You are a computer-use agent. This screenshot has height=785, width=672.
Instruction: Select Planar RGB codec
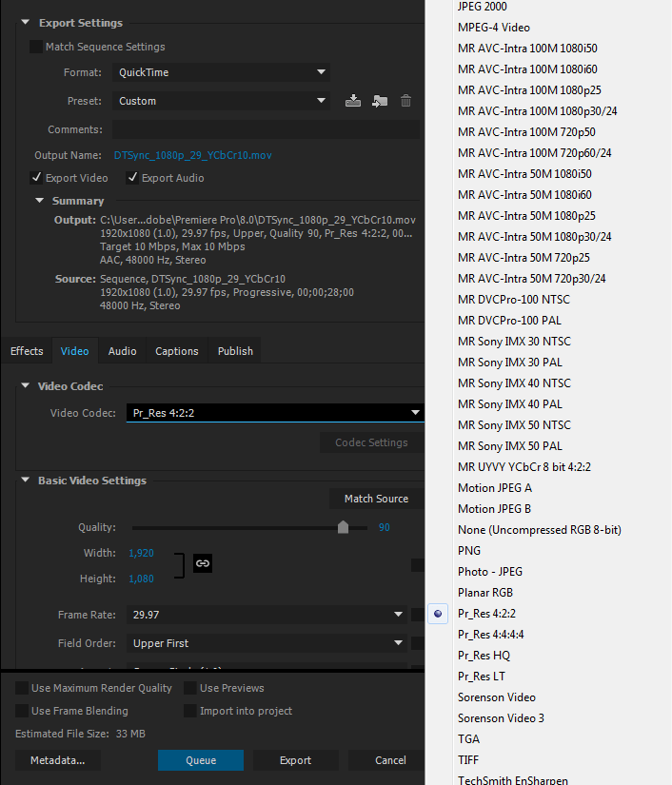[x=485, y=593]
